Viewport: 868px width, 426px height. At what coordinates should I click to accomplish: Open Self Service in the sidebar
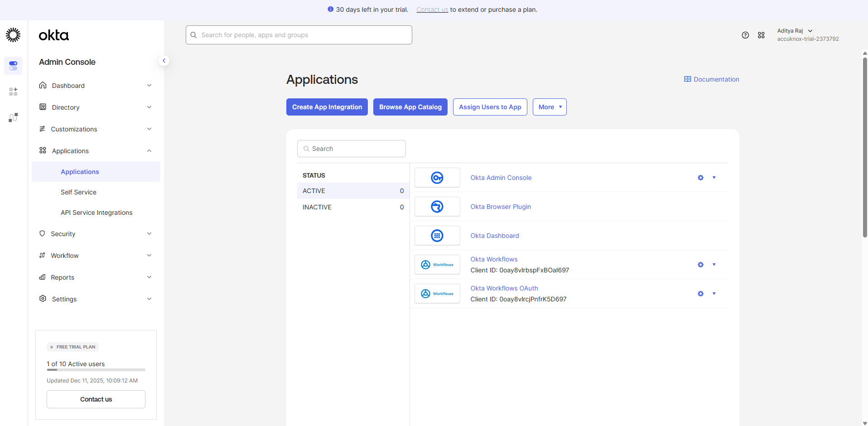click(x=78, y=192)
